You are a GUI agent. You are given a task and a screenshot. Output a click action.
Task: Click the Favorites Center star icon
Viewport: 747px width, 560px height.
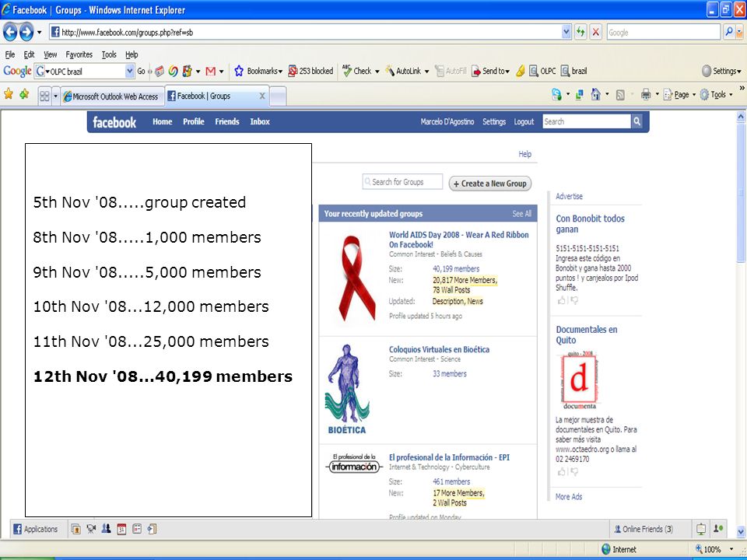(9, 94)
